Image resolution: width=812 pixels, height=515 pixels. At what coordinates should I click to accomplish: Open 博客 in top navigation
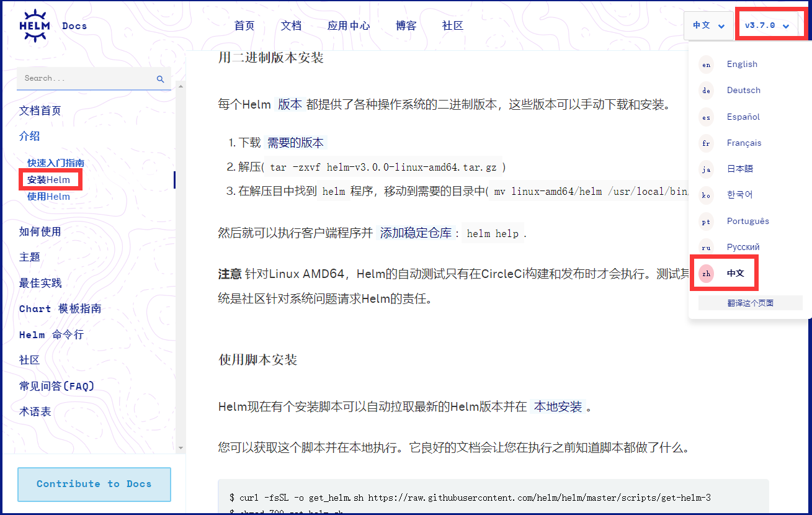406,25
